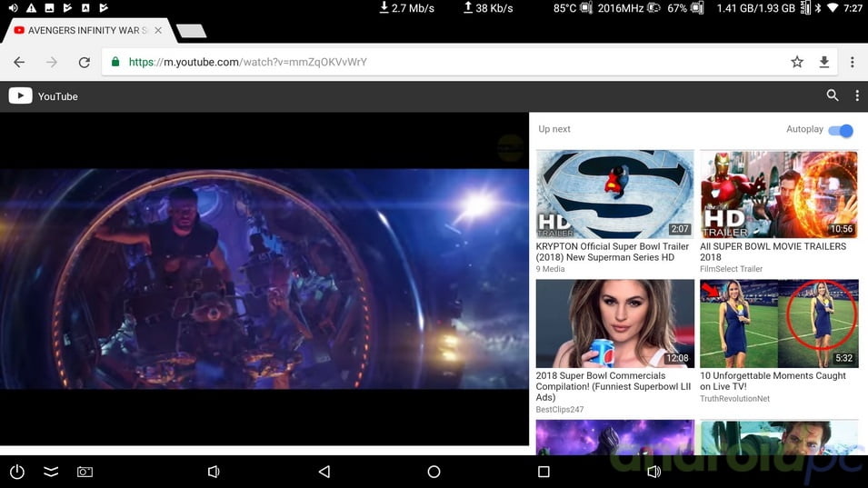Click the browser forward arrow

pos(52,62)
